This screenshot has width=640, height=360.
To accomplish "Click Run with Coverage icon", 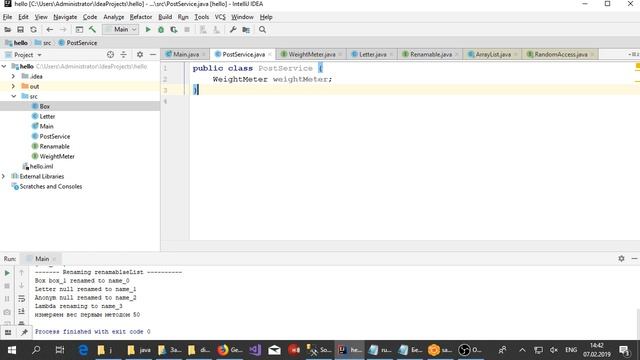I will coord(174,29).
